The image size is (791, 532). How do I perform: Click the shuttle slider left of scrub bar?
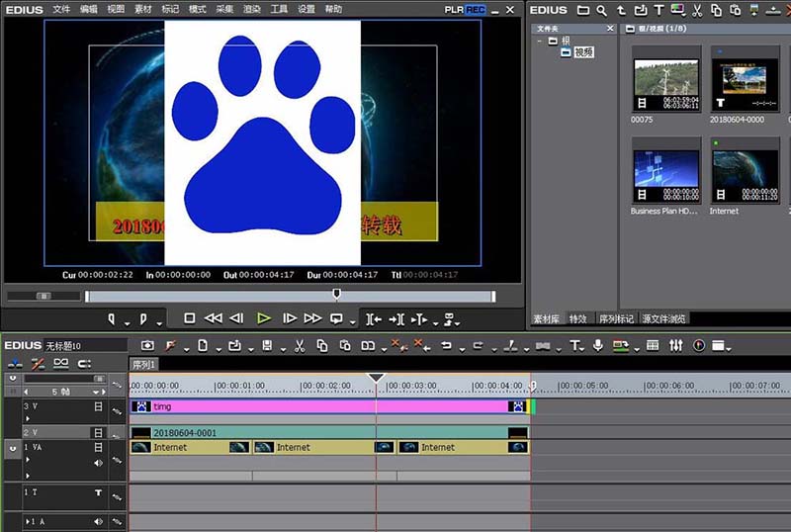coord(44,296)
